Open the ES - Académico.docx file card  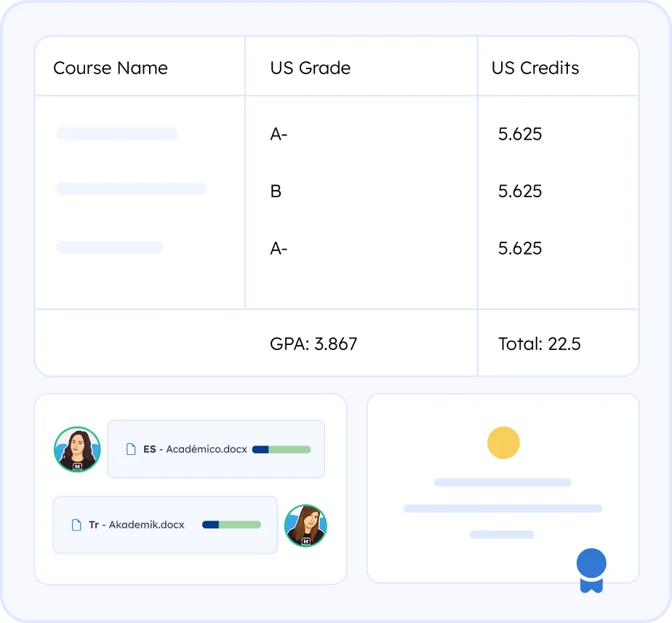pyautogui.click(x=216, y=449)
